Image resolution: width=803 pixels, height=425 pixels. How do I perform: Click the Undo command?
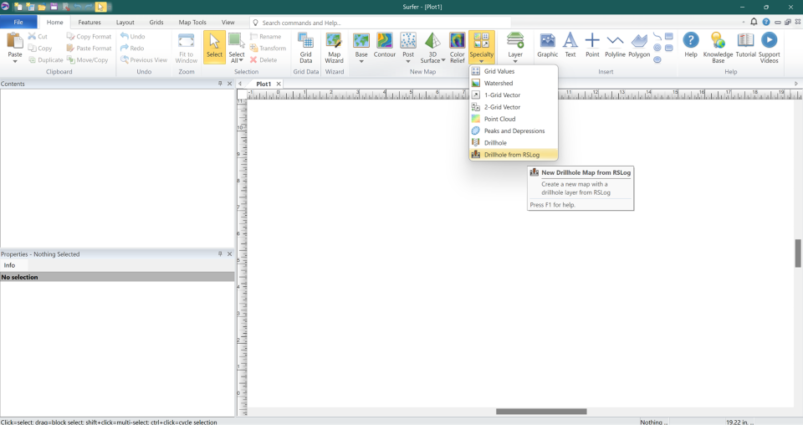tap(133, 36)
